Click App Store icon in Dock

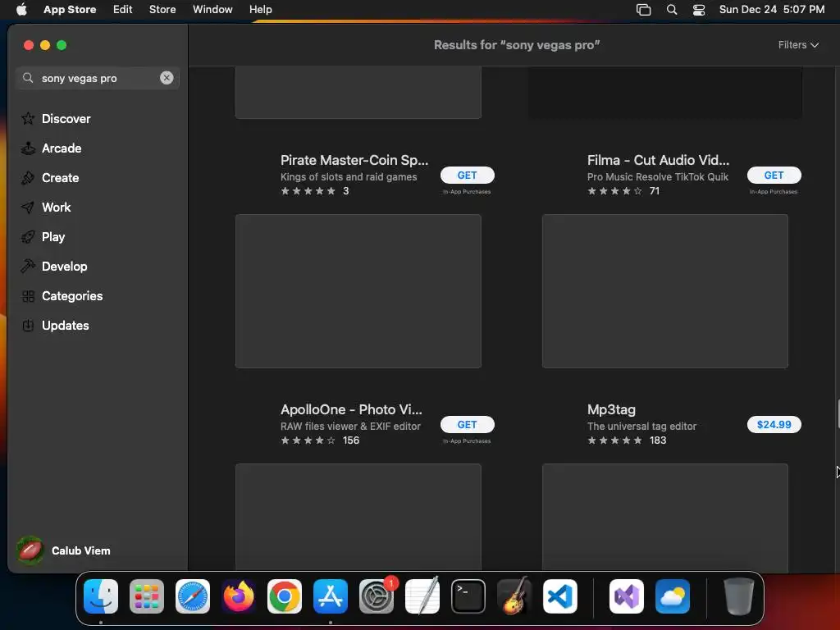point(331,596)
